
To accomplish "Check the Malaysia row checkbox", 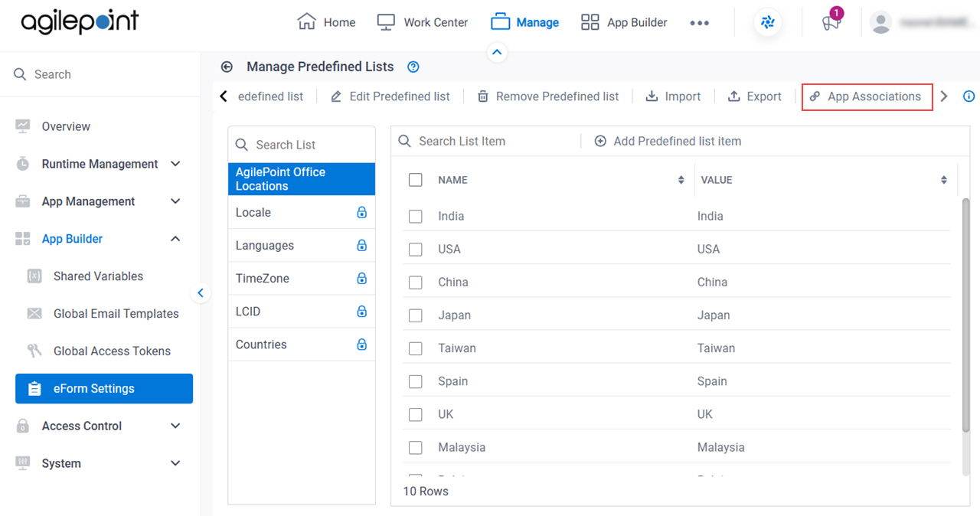I will [416, 447].
